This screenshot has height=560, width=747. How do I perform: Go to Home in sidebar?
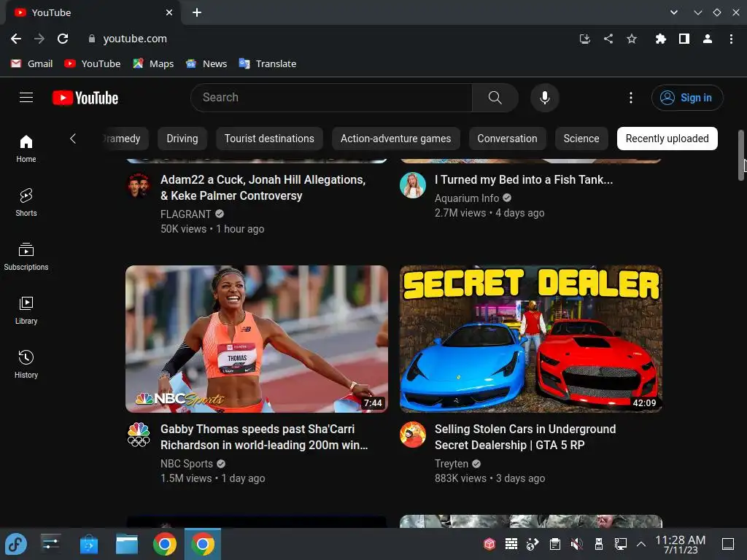[26, 148]
